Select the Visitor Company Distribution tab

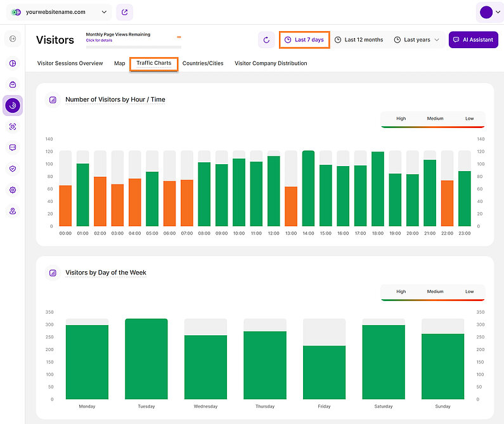point(271,63)
